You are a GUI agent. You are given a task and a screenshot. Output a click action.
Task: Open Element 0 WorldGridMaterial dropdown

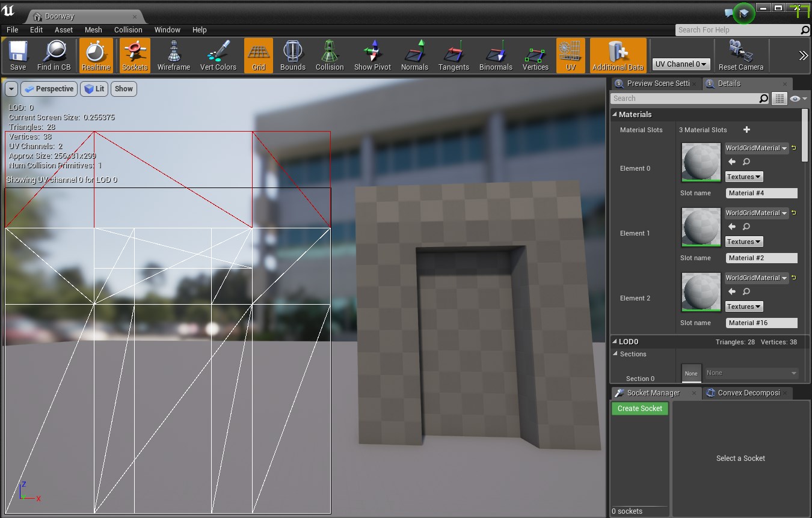point(757,148)
